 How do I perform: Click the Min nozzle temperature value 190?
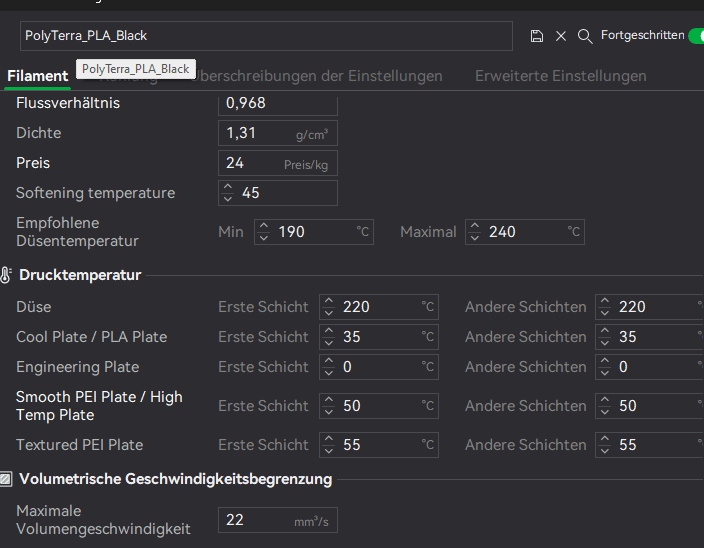291,232
